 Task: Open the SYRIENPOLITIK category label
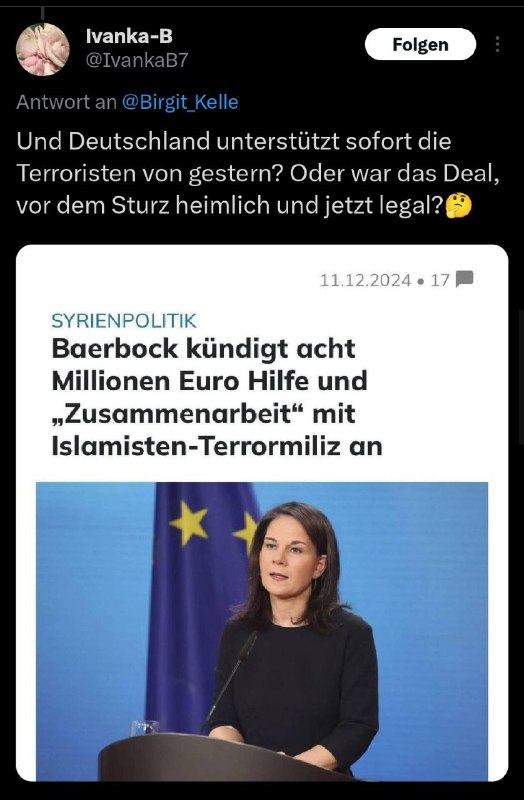124,320
